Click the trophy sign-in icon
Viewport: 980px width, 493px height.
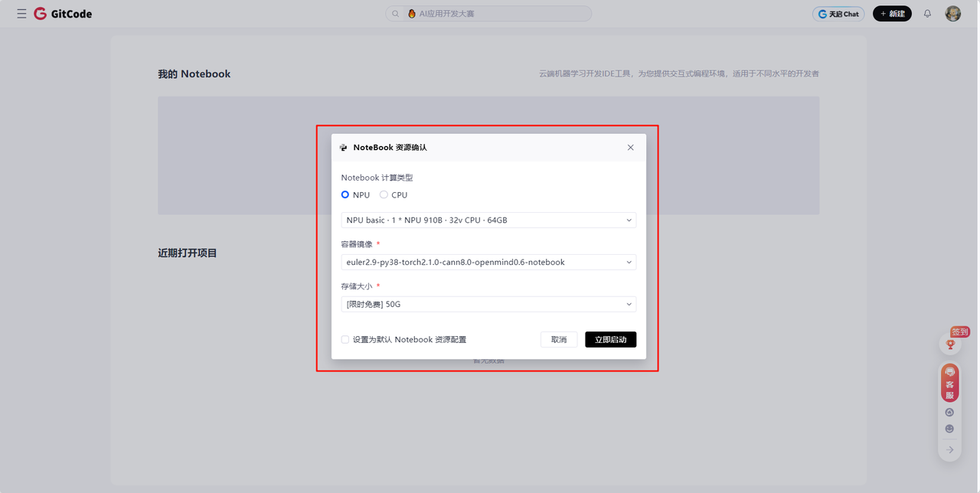(x=950, y=344)
